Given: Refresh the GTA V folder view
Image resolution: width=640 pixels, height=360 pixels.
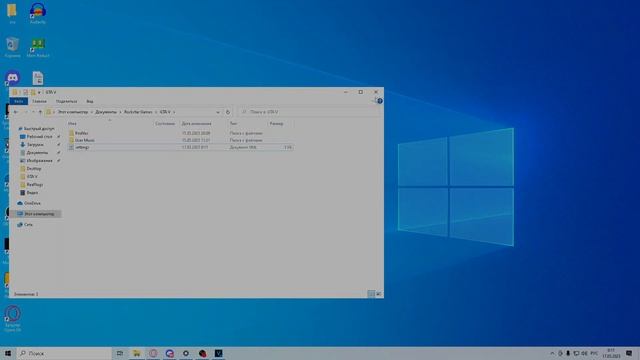Looking at the screenshot, I should click(x=228, y=112).
